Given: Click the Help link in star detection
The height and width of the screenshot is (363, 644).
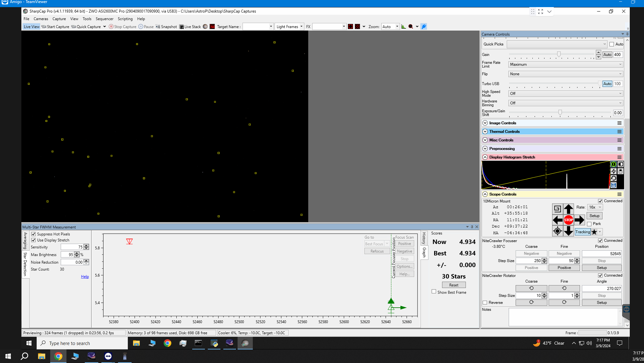Looking at the screenshot, I should (85, 277).
